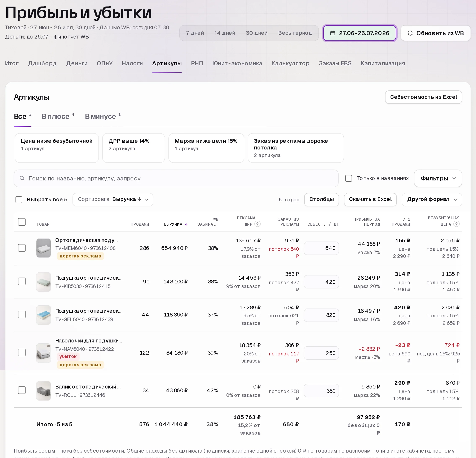
Task: Click the refresh icon in Обновить из WB
Action: pyautogui.click(x=410, y=33)
